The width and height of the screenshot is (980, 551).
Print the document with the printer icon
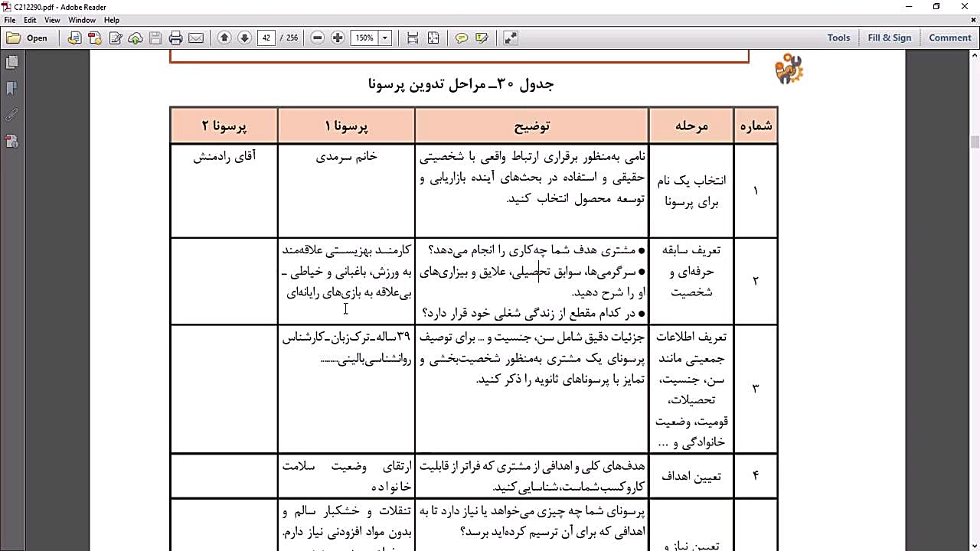click(x=175, y=37)
